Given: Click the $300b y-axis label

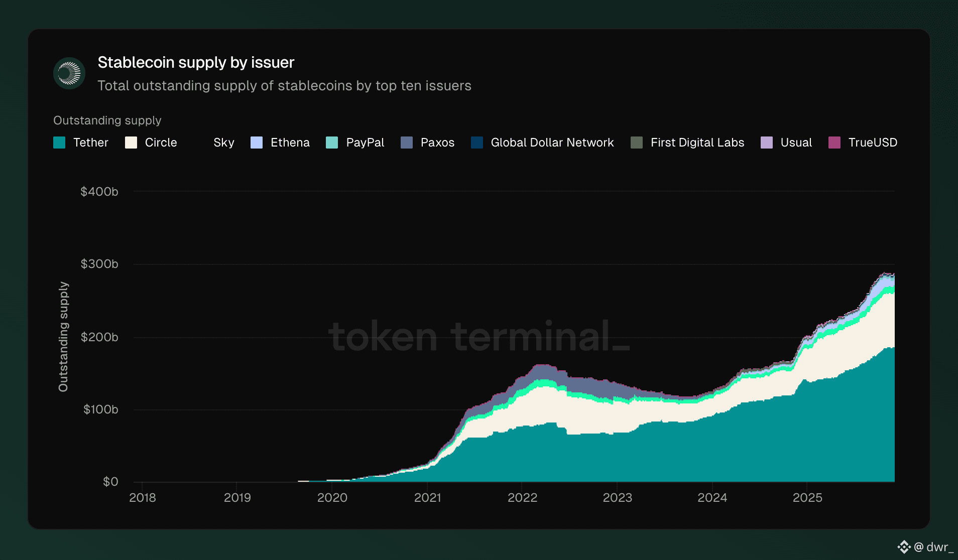Looking at the screenshot, I should pyautogui.click(x=99, y=264).
